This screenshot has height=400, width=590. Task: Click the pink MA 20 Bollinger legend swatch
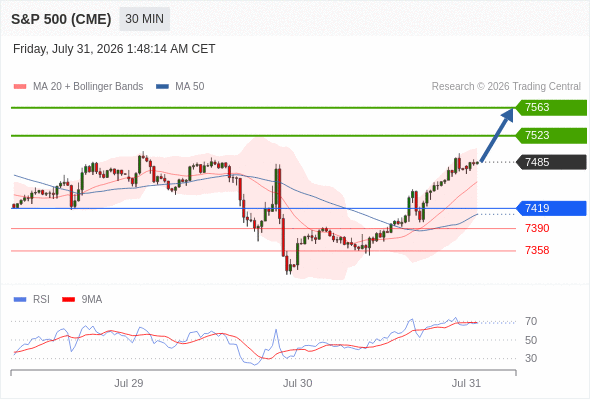[x=20, y=87]
